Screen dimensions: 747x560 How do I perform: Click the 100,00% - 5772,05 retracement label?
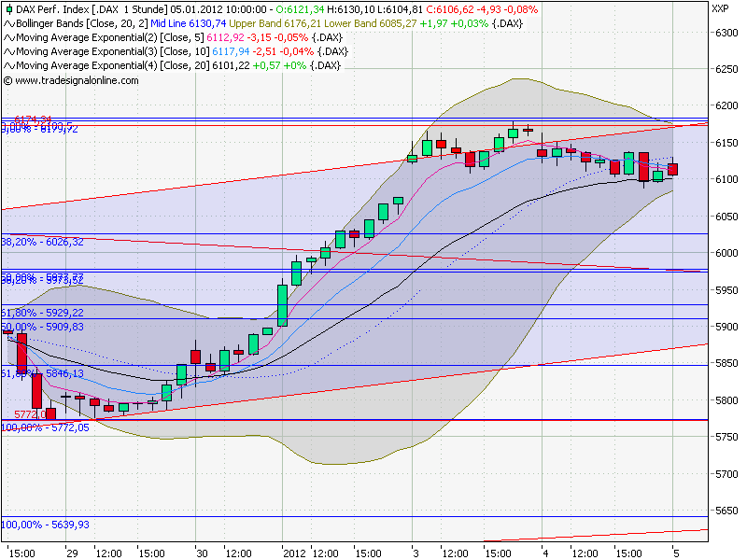click(44, 427)
